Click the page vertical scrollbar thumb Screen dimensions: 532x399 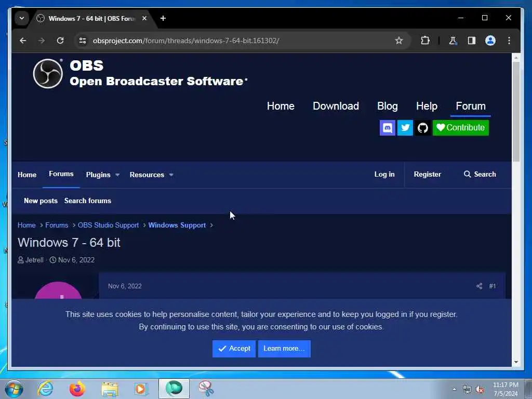(x=516, y=112)
